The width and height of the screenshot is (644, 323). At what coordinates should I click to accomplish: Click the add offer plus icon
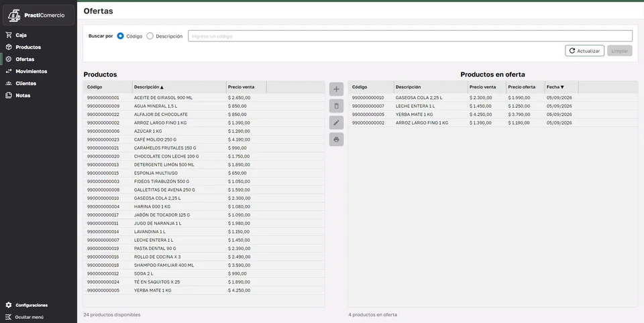point(336,89)
